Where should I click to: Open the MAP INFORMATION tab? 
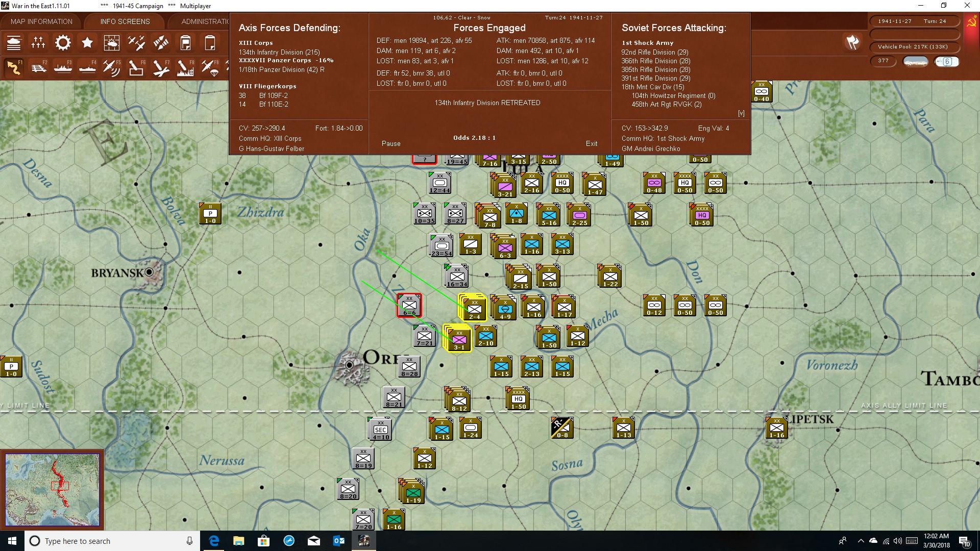click(x=41, y=21)
